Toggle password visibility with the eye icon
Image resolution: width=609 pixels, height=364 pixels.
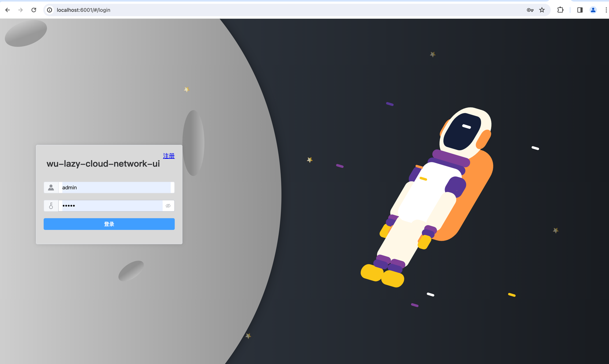[168, 206]
